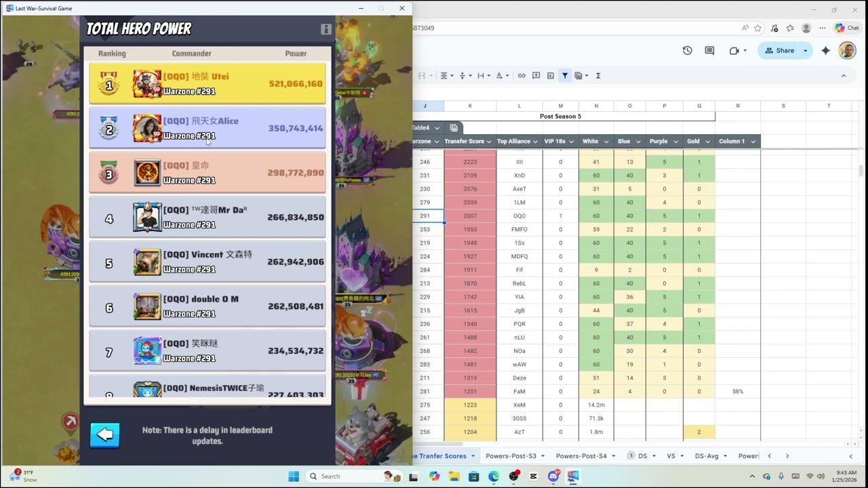Open the Column 1 filter dropdown

[753, 142]
